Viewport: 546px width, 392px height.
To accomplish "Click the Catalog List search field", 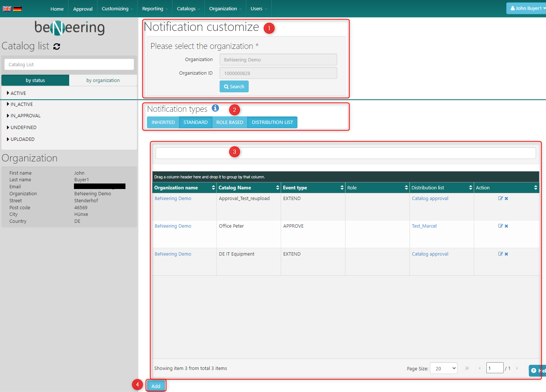I will pos(69,64).
